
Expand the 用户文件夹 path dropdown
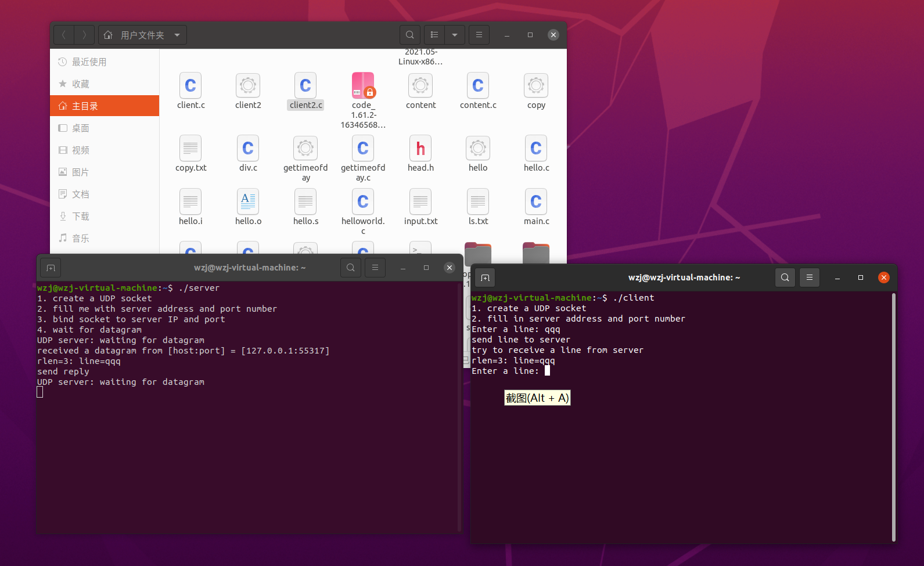tap(177, 35)
